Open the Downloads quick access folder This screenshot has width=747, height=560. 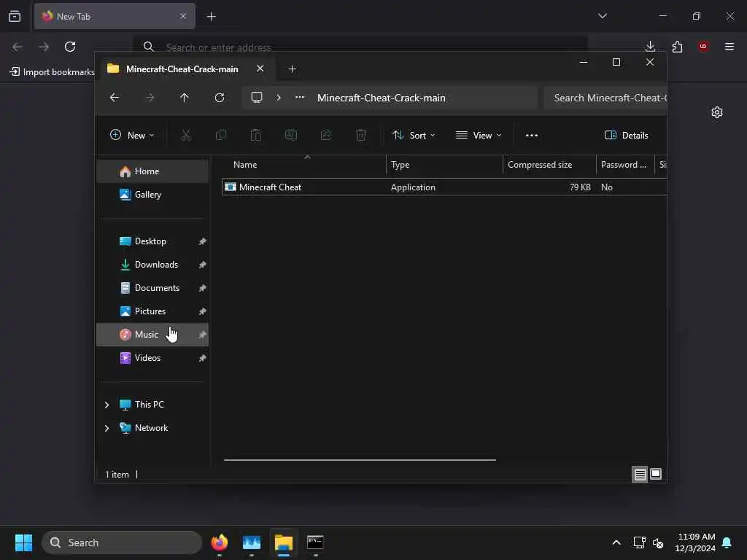coord(152,264)
